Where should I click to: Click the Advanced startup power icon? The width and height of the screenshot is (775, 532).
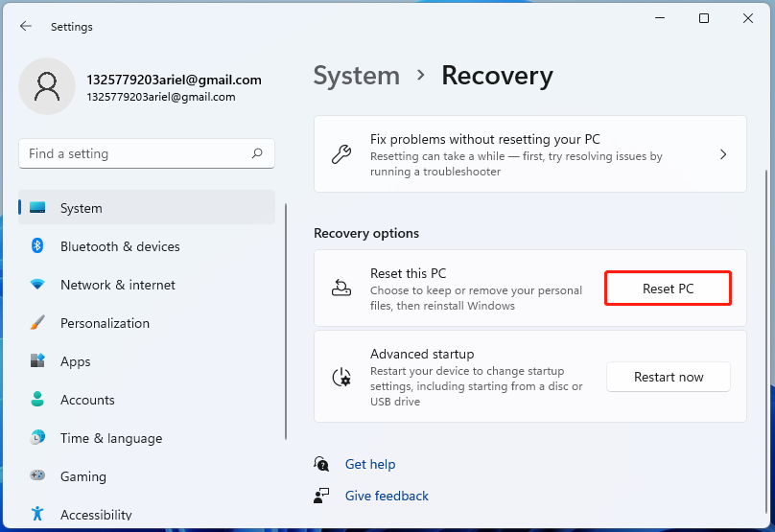coord(341,377)
